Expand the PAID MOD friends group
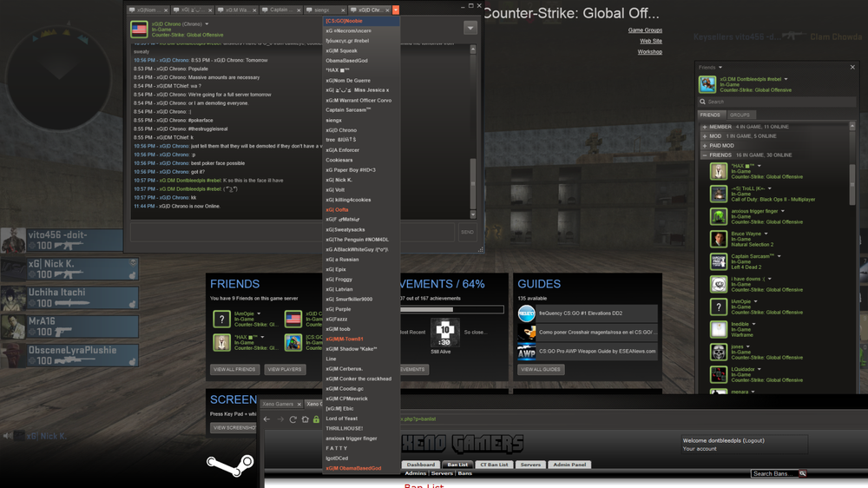868x488 pixels. click(x=705, y=146)
